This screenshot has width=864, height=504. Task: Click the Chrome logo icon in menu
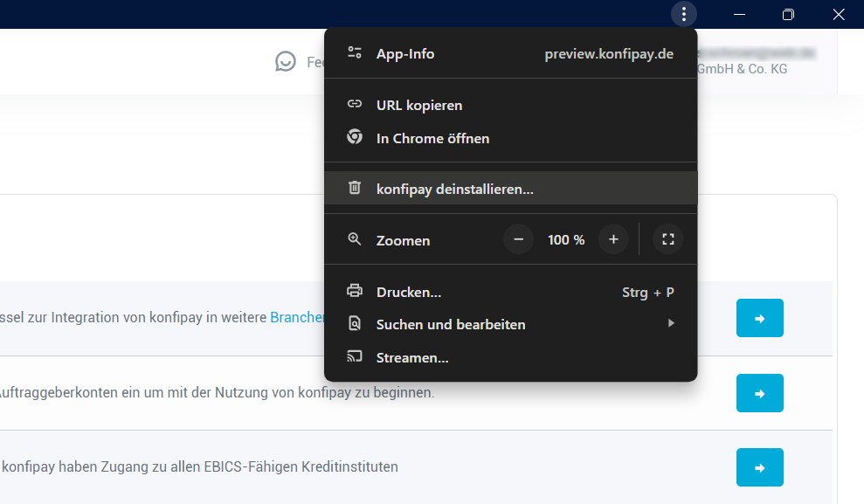pos(355,138)
